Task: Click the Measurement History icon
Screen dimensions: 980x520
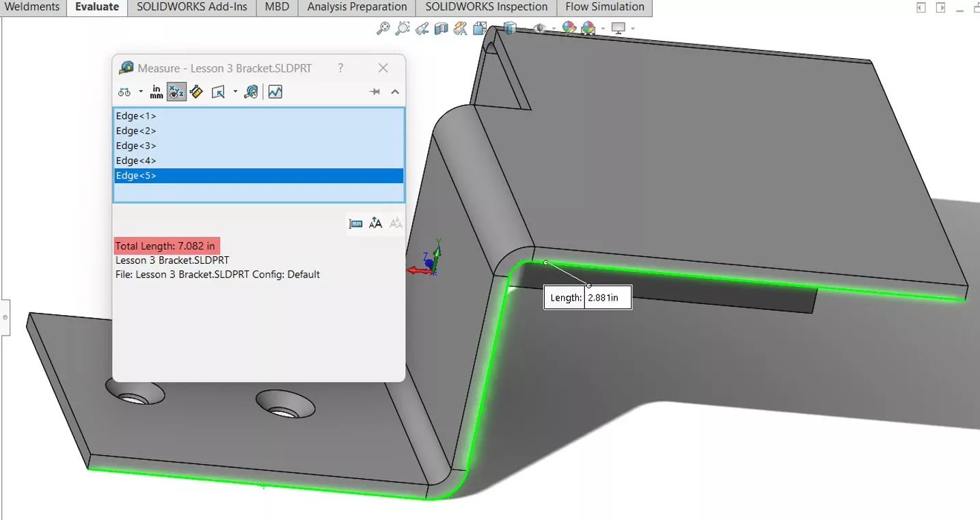Action: 251,92
